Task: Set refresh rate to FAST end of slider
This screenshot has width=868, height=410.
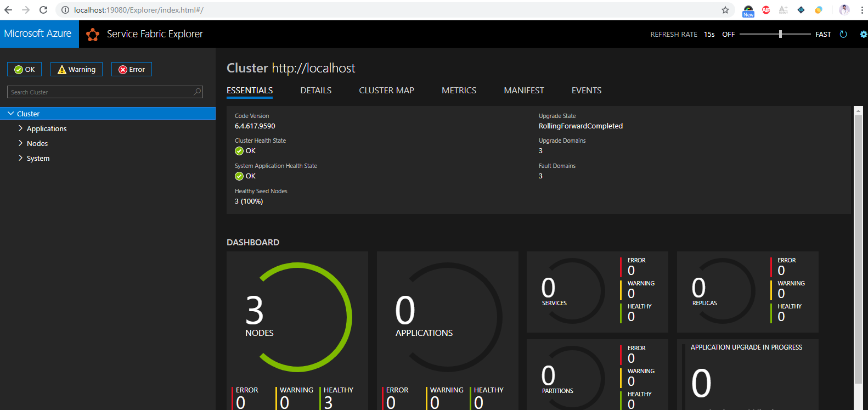Action: tap(823, 34)
